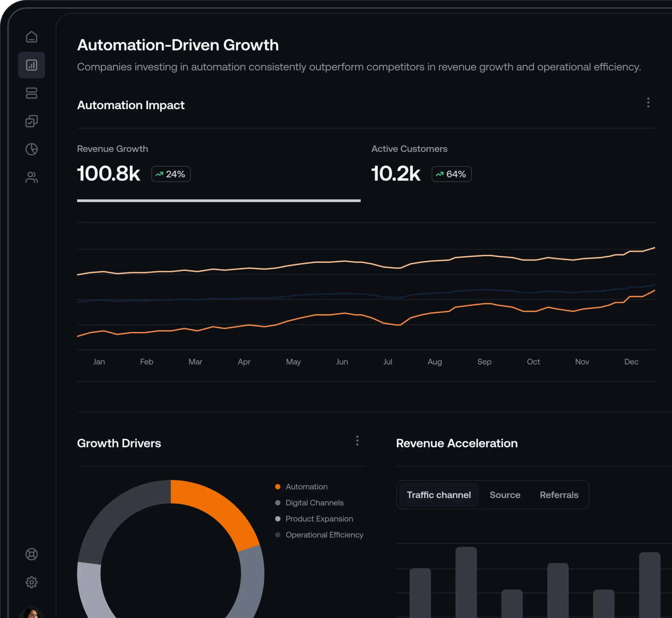Viewport: 672px width, 618px height.
Task: Select the bar chart analytics sidebar icon
Action: click(31, 65)
